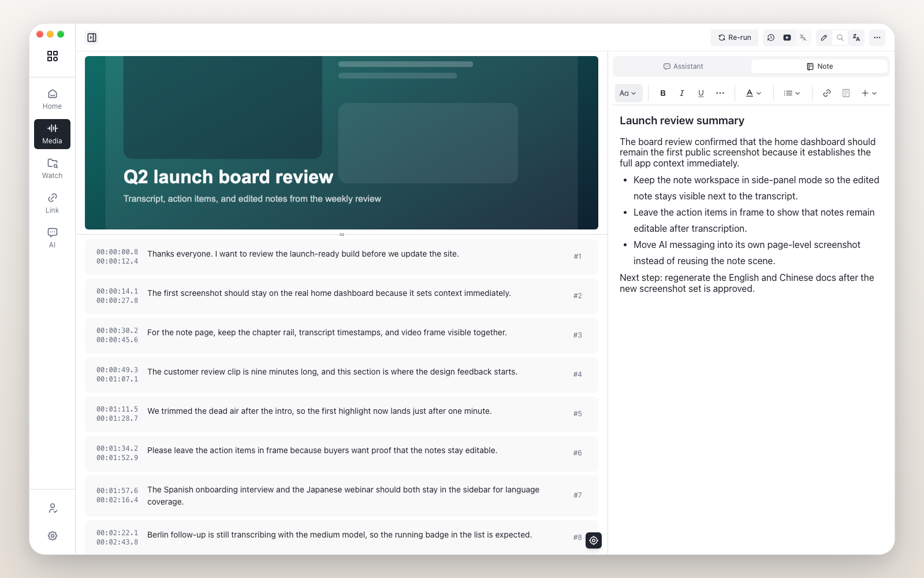This screenshot has width=924, height=578.
Task: Toggle the disabled translation icon
Action: [803, 38]
